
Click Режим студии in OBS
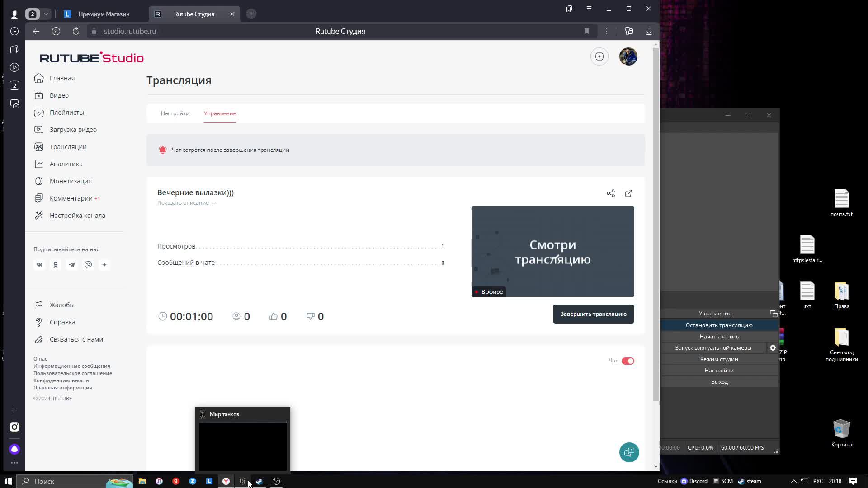(x=719, y=359)
